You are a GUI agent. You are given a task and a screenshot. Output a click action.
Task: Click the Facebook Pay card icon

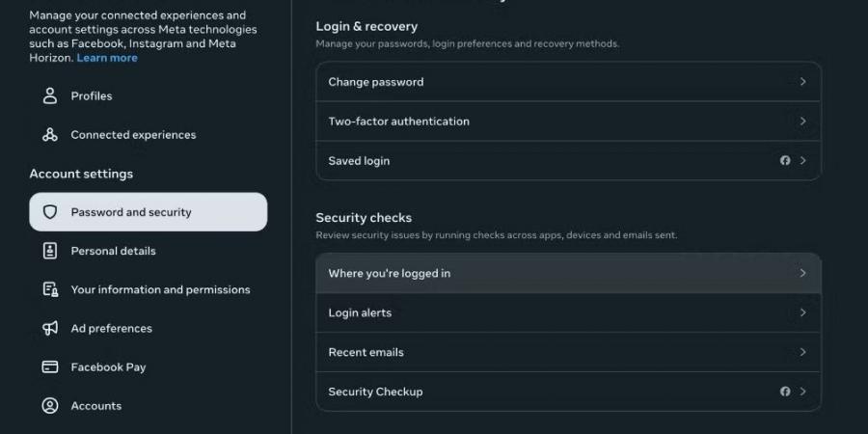tap(50, 367)
